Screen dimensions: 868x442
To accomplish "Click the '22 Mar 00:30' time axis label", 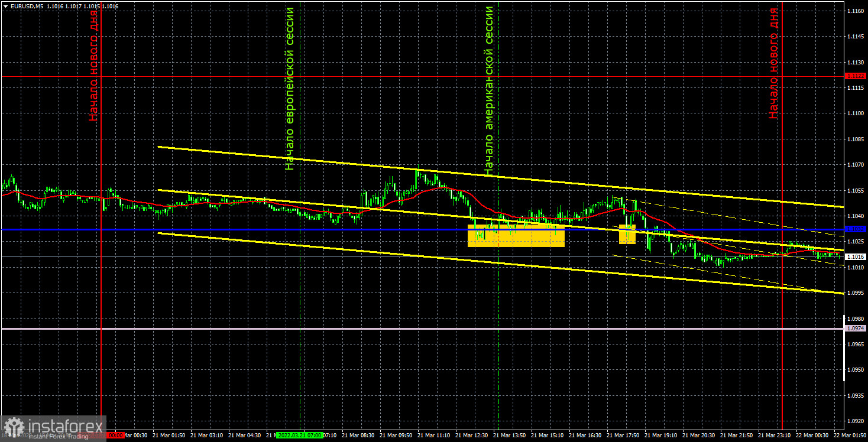I will (x=812, y=435).
